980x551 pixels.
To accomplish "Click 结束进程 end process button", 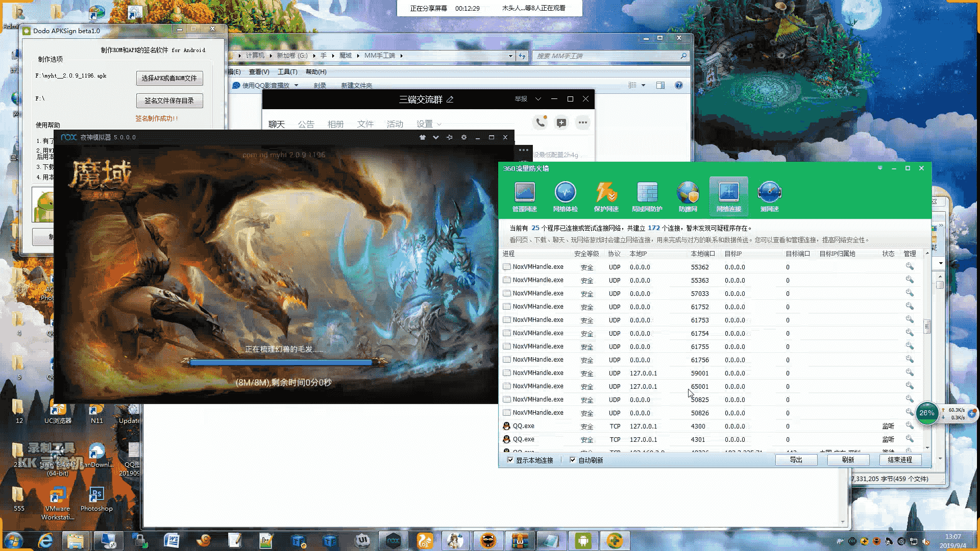I will pyautogui.click(x=900, y=460).
